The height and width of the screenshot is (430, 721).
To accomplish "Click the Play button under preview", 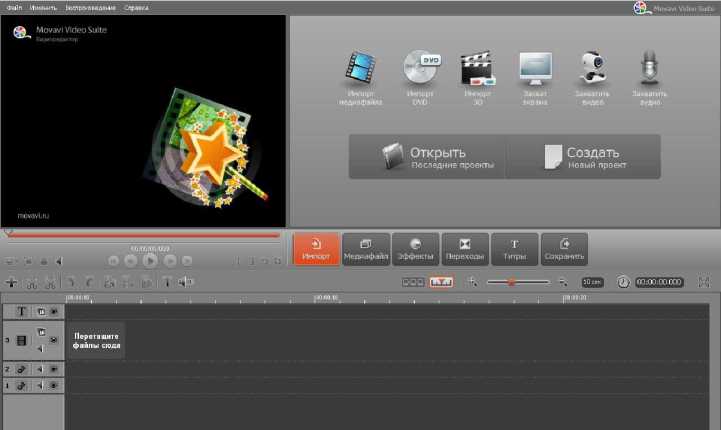I will [150, 261].
